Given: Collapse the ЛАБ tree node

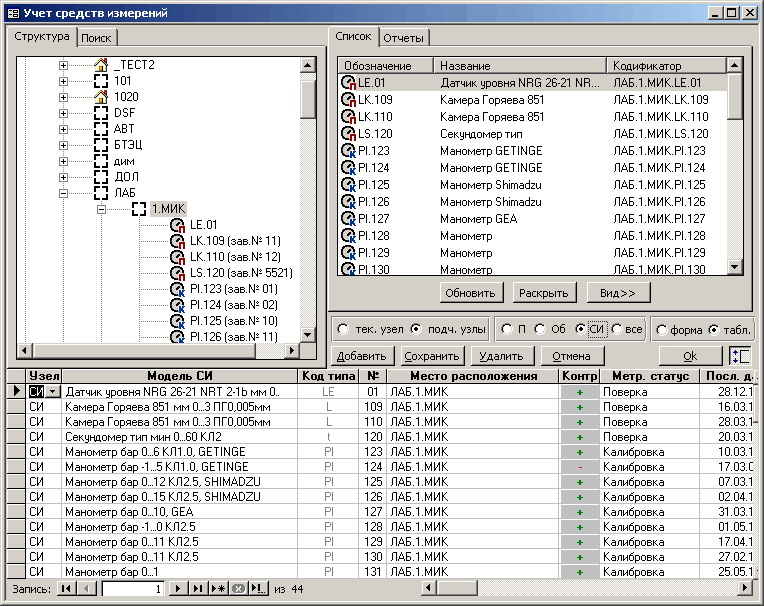Looking at the screenshot, I should tap(63, 193).
